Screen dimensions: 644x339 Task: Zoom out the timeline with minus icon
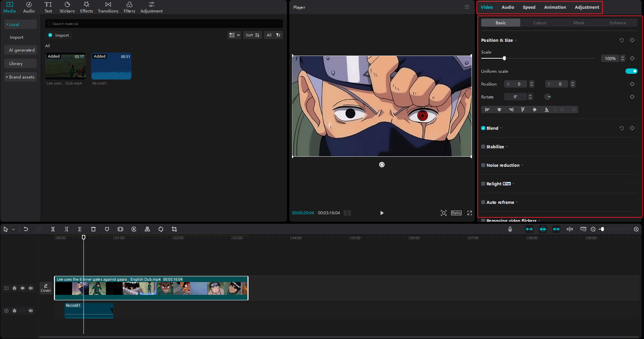(x=593, y=229)
